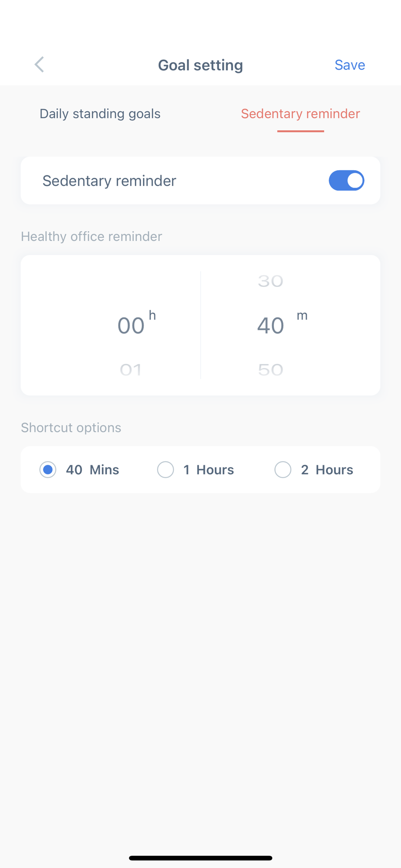The width and height of the screenshot is (401, 868).
Task: Tap the iOS home indicator bar
Action: pos(200,858)
